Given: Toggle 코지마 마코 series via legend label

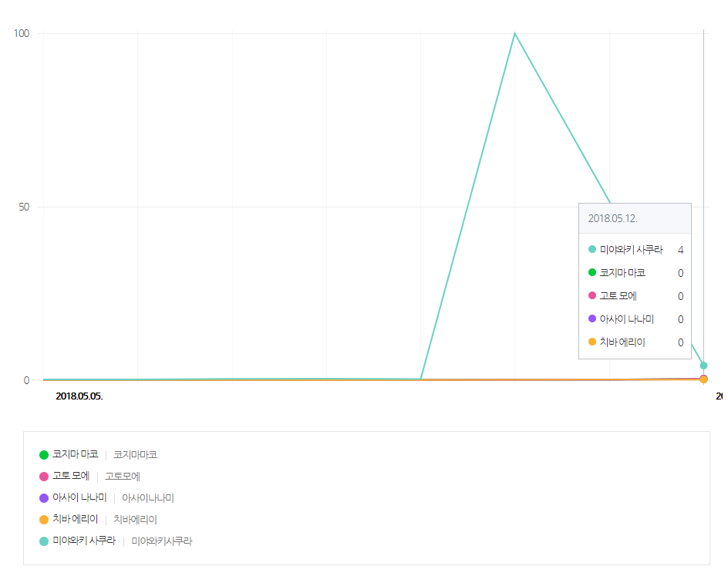Looking at the screenshot, I should pos(75,455).
